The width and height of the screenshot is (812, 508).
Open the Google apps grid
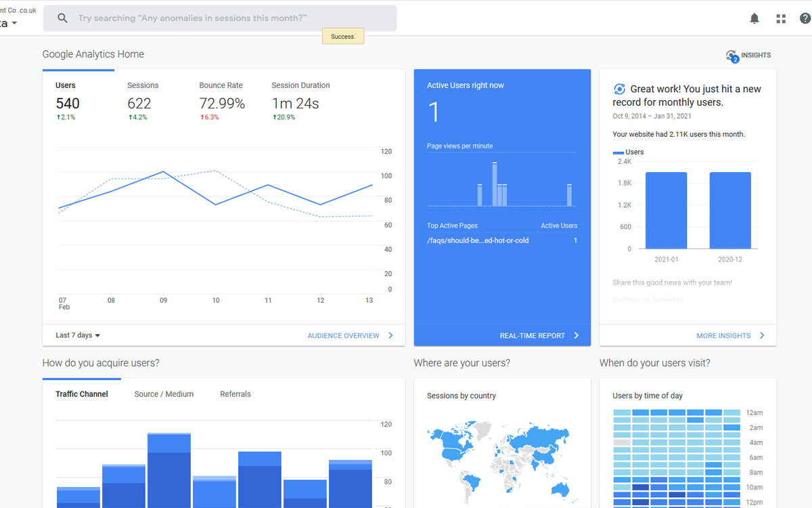click(781, 18)
